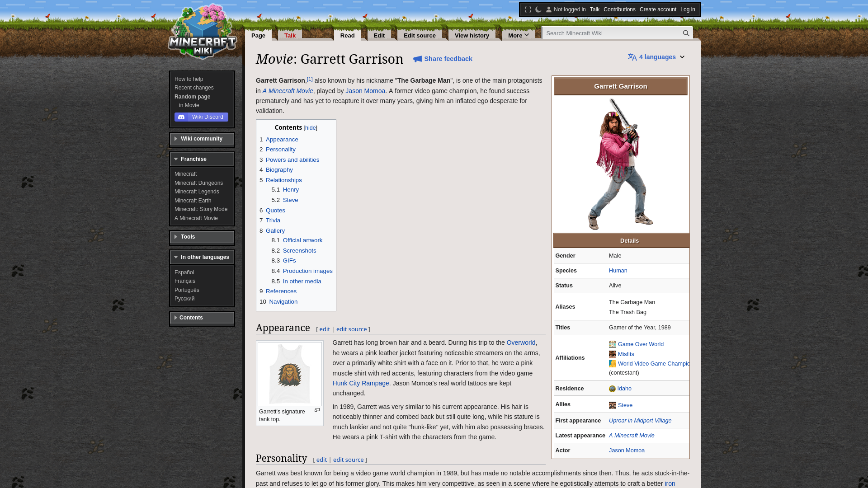Open A Minecraft Movie link in the intro

click(288, 91)
